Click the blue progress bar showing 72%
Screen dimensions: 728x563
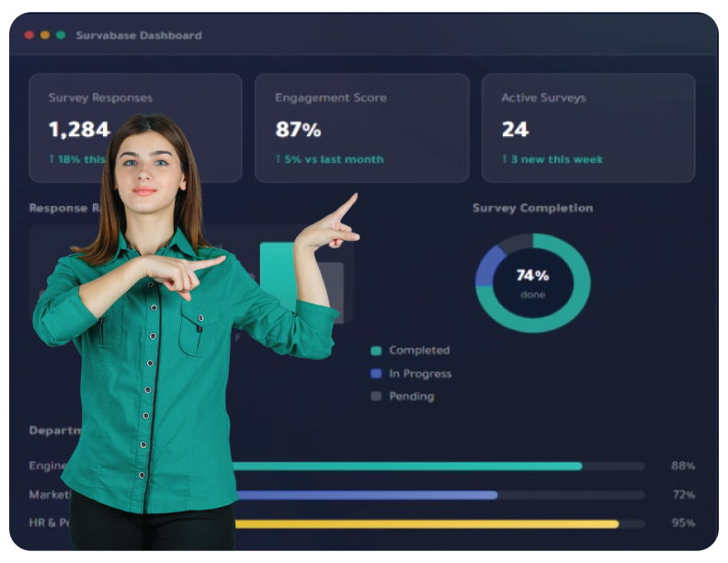point(368,495)
